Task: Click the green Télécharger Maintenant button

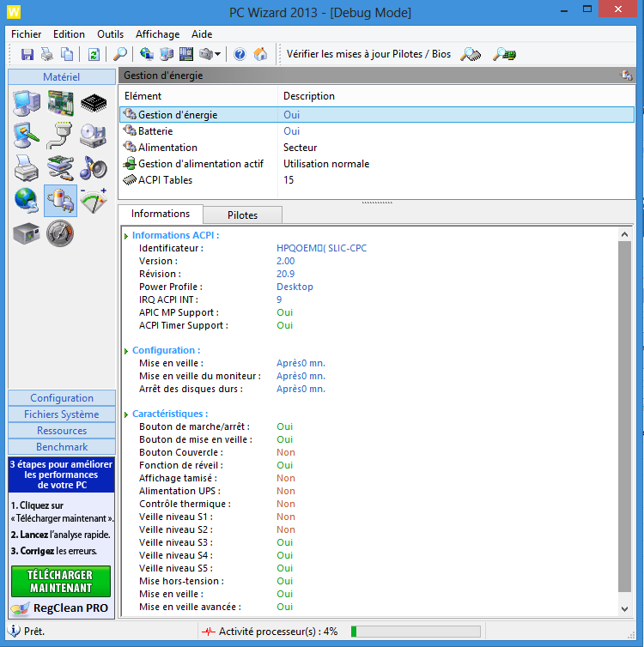Action: (x=61, y=582)
